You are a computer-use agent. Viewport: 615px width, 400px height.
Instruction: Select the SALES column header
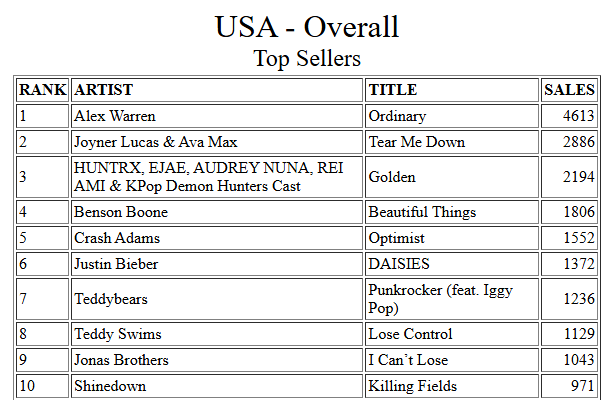coord(570,90)
